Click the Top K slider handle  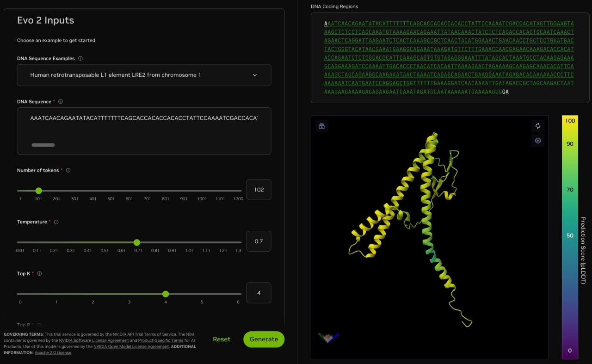166,294
